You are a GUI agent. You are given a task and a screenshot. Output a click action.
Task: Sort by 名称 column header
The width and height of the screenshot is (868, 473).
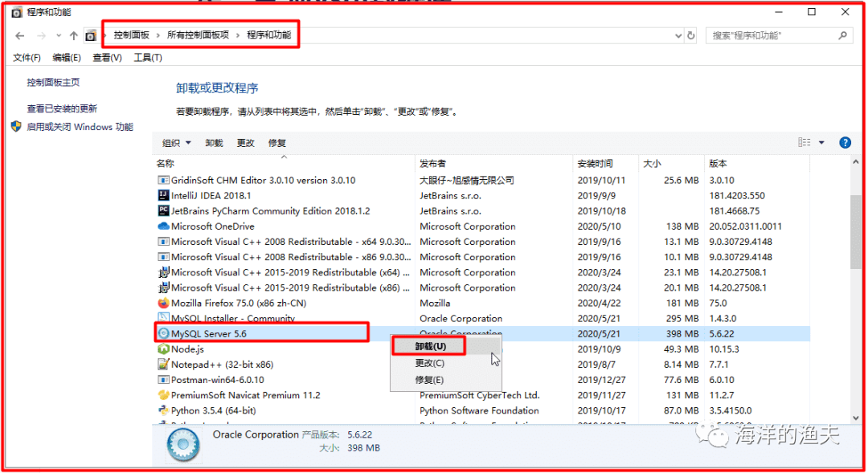pos(165,163)
